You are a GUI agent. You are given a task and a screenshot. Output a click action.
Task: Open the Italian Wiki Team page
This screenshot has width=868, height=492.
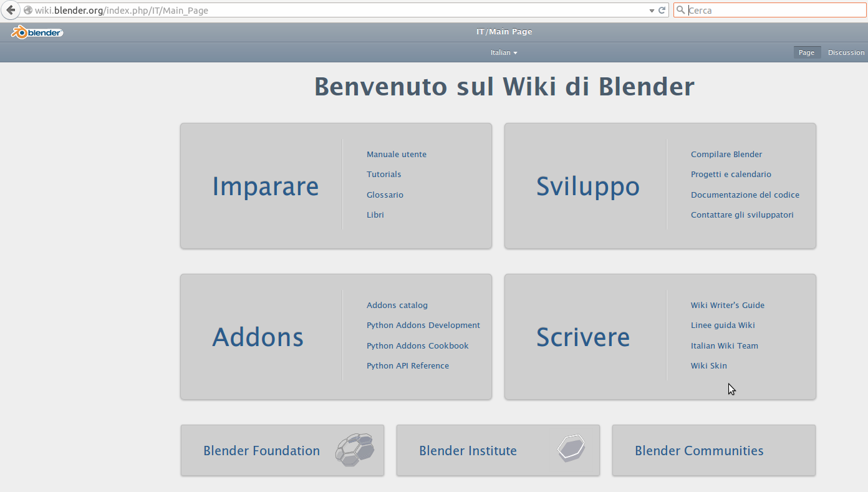[x=724, y=345]
